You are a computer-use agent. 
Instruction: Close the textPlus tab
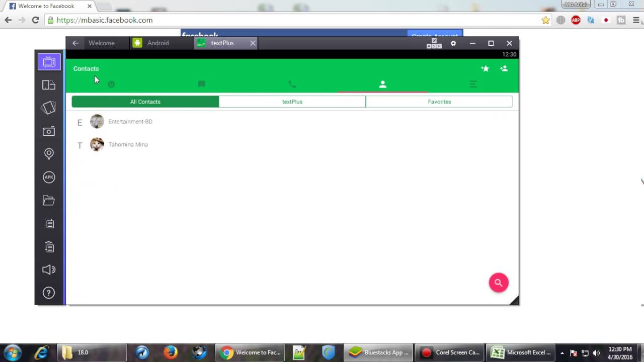coord(253,43)
